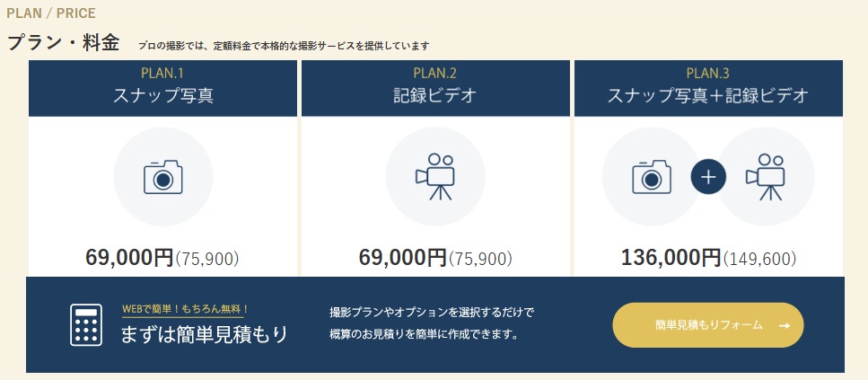868x380 pixels.
Task: Click the 69,000円 price under スナップ写真
Action: point(129,258)
